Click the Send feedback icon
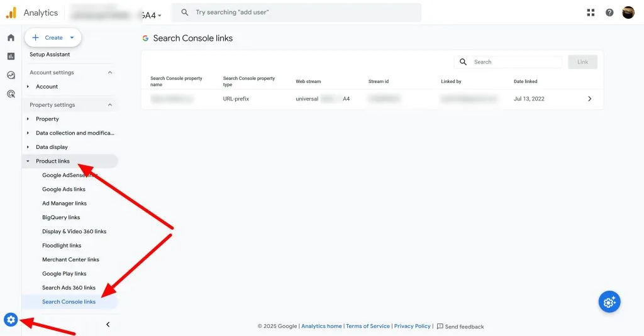Screen dimensions: 644x336 point(440,327)
